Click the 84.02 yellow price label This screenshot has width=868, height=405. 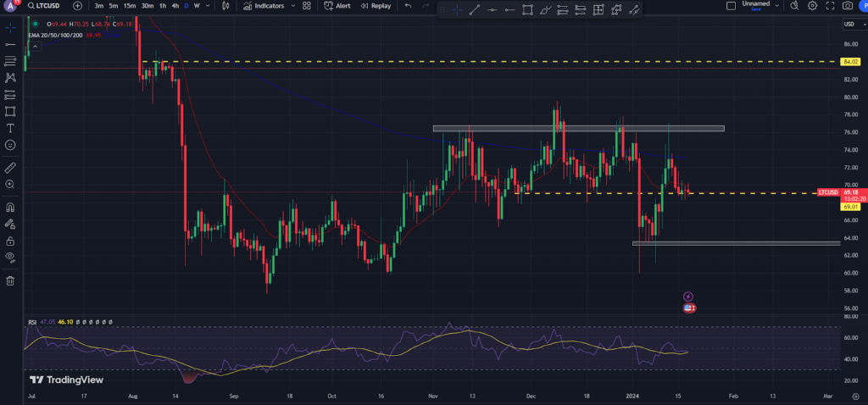[849, 61]
